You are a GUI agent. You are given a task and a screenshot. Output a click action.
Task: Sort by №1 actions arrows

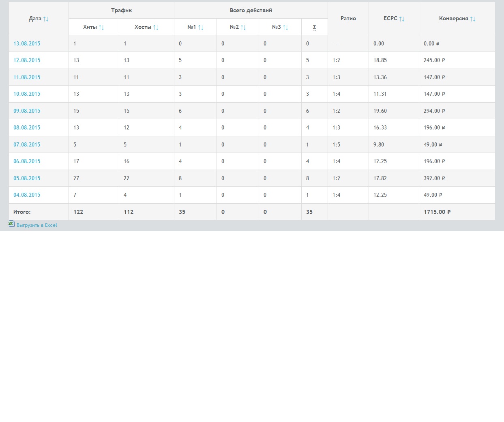click(x=201, y=28)
